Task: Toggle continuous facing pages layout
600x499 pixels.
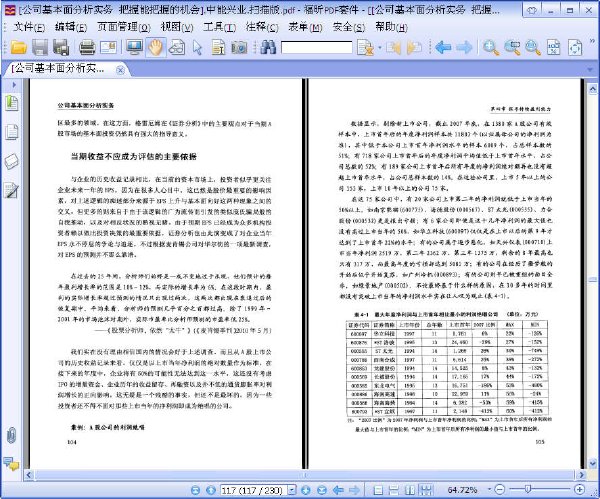Action: click(x=426, y=490)
